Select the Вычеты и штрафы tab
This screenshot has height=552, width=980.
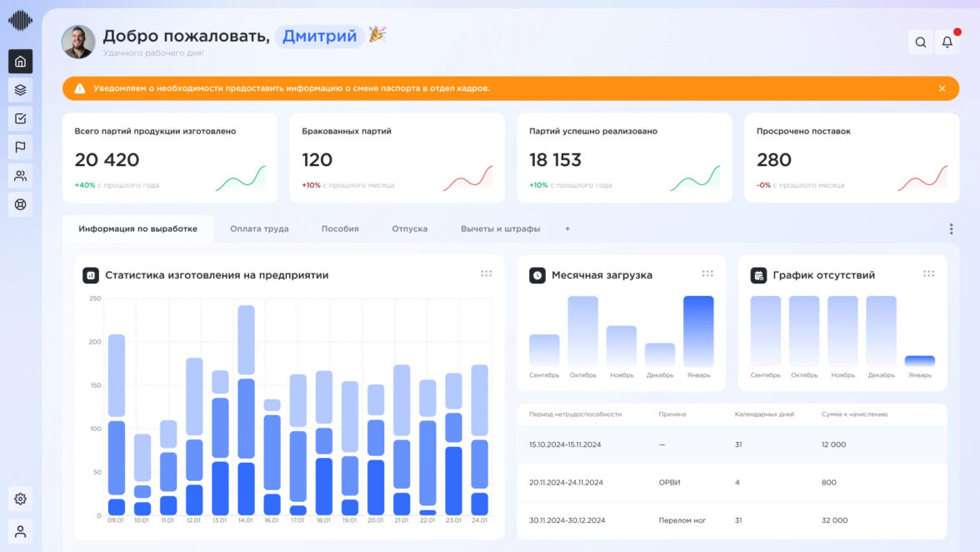click(x=500, y=228)
